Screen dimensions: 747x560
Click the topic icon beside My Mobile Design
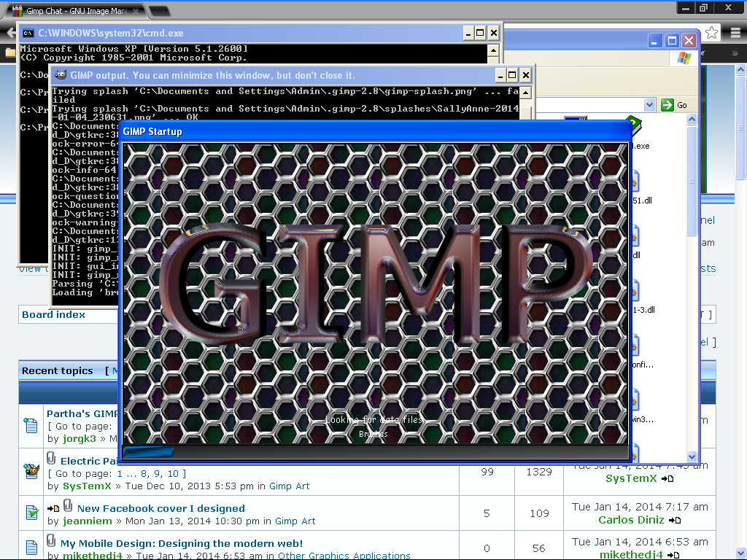point(31,547)
